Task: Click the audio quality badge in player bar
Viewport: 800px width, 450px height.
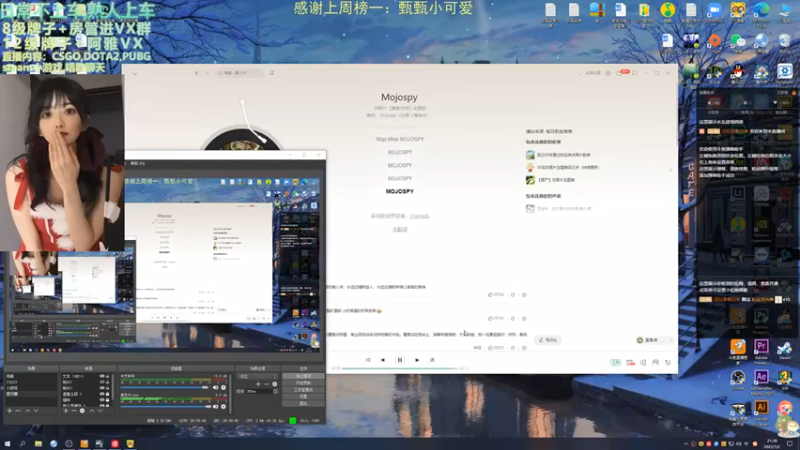Action: click(x=615, y=362)
